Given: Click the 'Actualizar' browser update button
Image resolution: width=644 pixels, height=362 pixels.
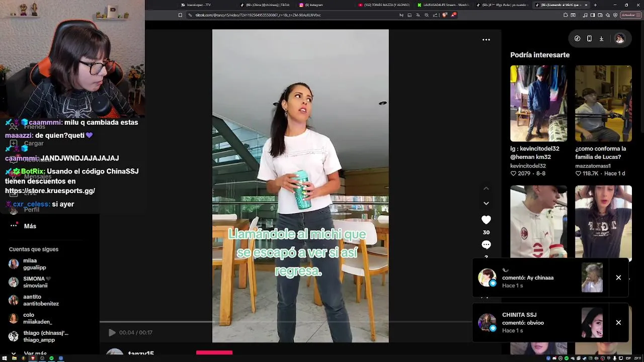Looking at the screenshot, I should (x=630, y=15).
